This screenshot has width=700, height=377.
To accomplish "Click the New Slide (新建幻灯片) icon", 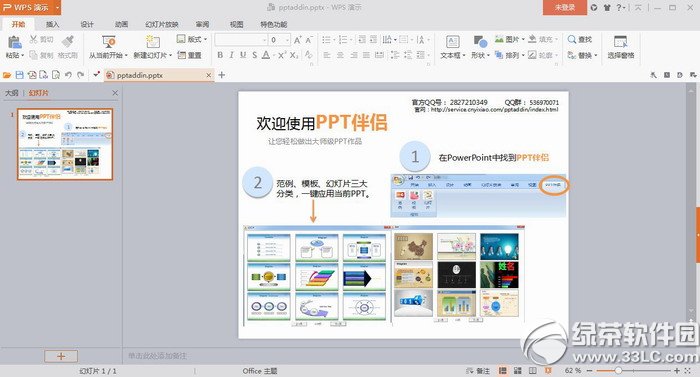I will tap(153, 42).
